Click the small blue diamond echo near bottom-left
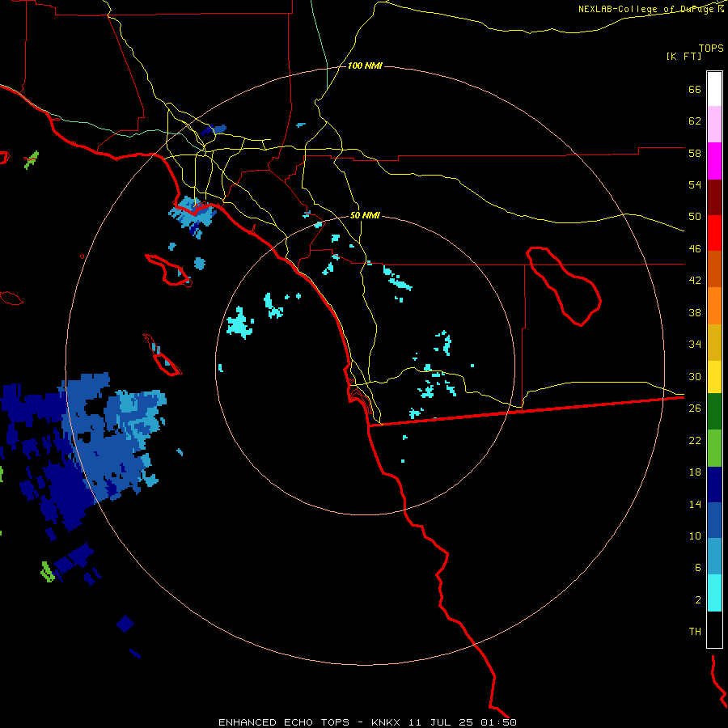The width and height of the screenshot is (728, 728). point(125,624)
